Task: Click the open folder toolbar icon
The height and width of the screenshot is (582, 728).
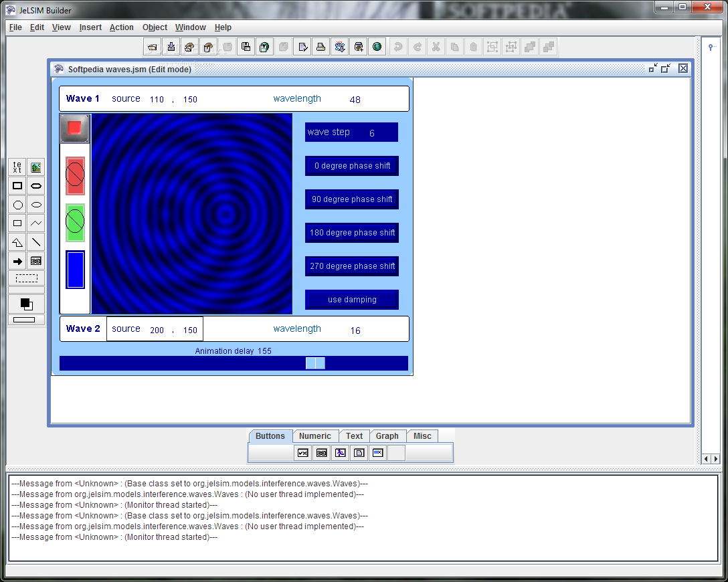Action: 153,47
